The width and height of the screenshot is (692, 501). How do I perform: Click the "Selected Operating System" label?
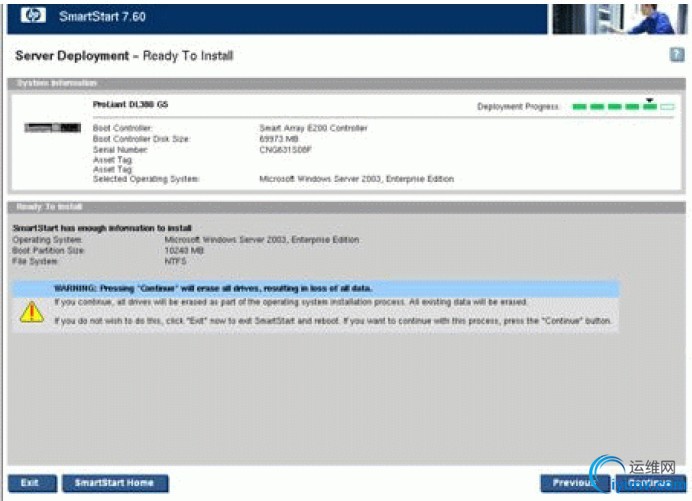pos(146,179)
